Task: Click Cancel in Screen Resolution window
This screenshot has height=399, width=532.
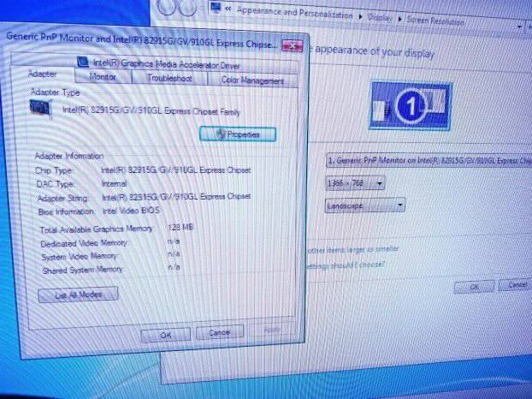Action: point(517,285)
